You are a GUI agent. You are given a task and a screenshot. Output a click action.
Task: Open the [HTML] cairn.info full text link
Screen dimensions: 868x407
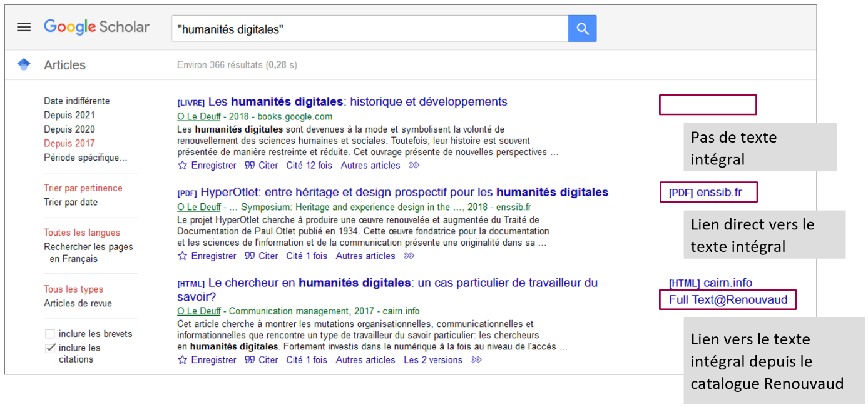pos(711,283)
